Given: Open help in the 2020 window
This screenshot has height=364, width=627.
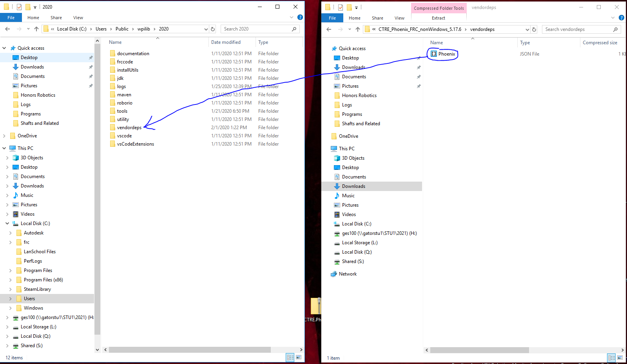Looking at the screenshot, I should click(300, 17).
